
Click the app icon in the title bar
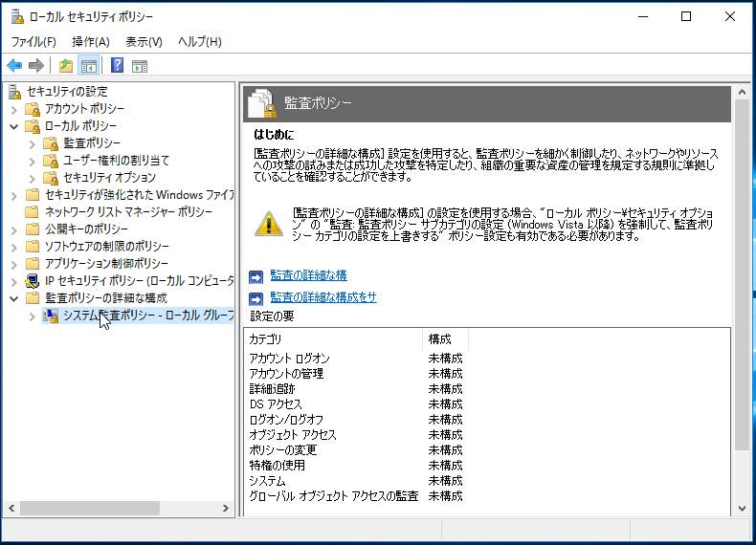click(x=17, y=16)
